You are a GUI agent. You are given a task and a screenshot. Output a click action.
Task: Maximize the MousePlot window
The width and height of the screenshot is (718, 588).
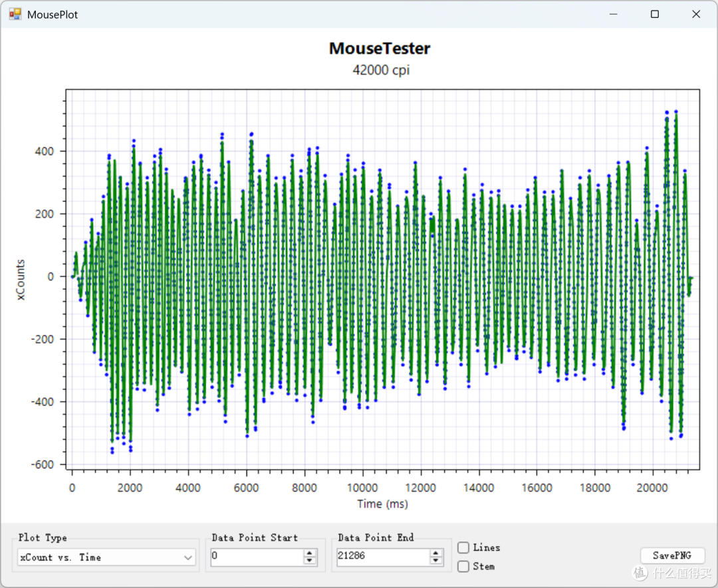pos(655,14)
